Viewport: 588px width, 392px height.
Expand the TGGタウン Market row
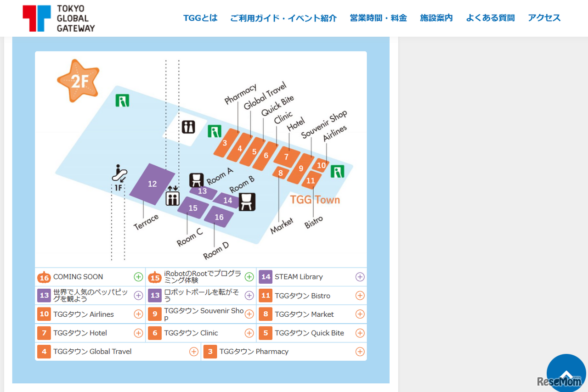pyautogui.click(x=360, y=314)
